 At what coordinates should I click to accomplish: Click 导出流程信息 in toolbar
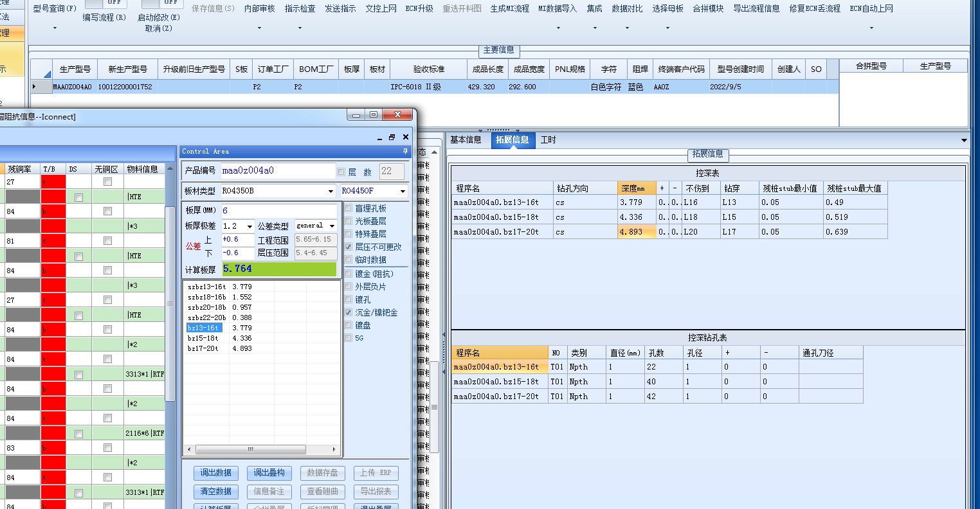(756, 9)
